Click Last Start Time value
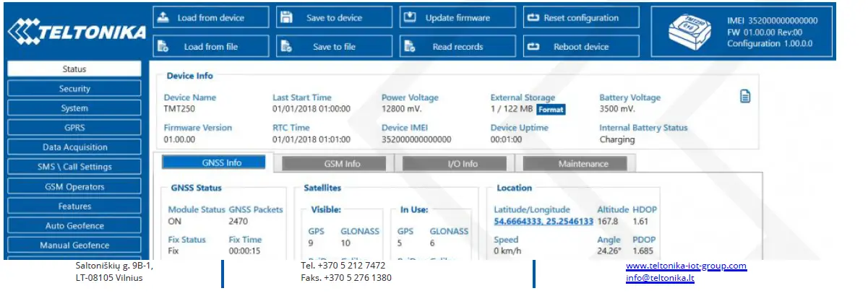This screenshot has width=868, height=296. 311,109
